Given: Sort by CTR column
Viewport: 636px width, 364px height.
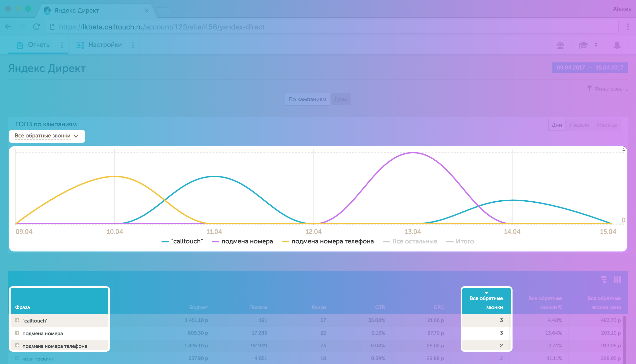Looking at the screenshot, I should (x=380, y=307).
